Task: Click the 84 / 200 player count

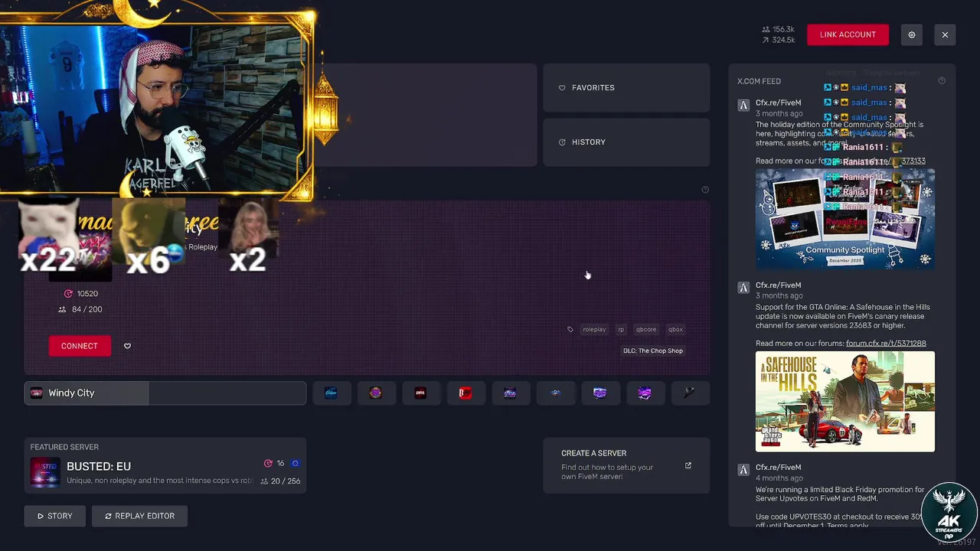Action: pyautogui.click(x=87, y=309)
